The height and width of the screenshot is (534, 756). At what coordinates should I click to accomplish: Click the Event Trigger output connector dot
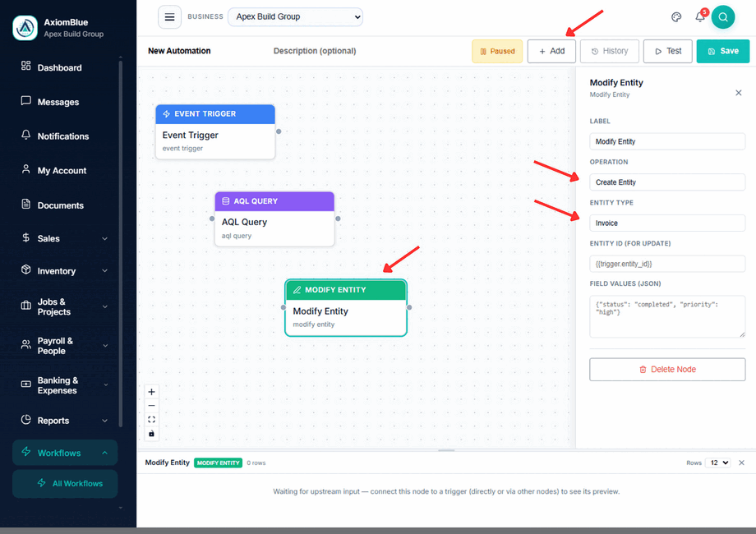click(x=279, y=131)
